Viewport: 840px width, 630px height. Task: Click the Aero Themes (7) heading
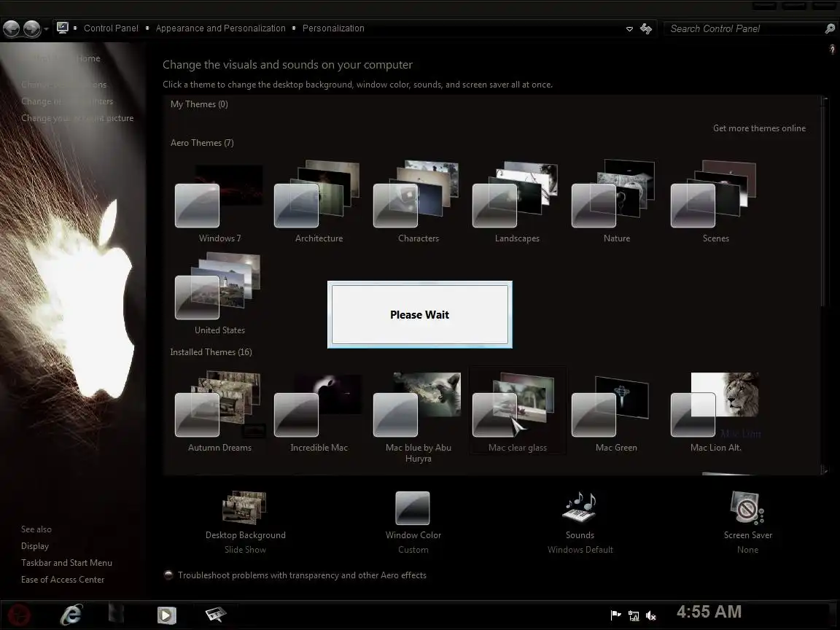[x=202, y=142]
